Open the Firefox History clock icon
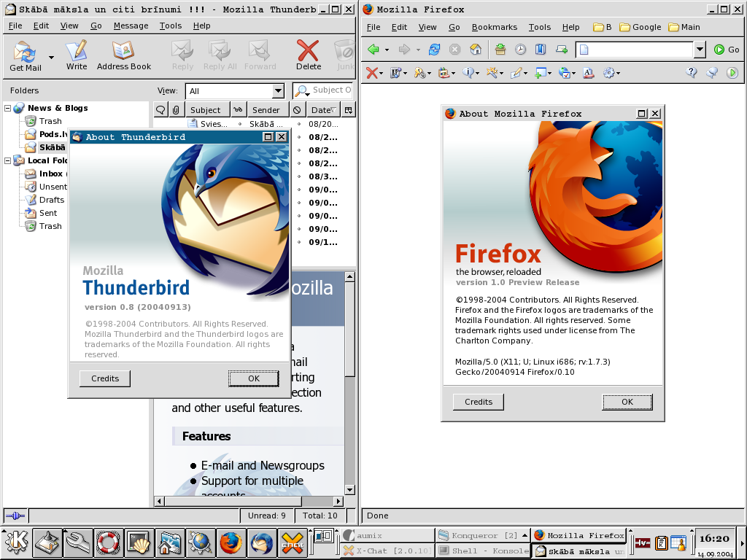 (520, 50)
